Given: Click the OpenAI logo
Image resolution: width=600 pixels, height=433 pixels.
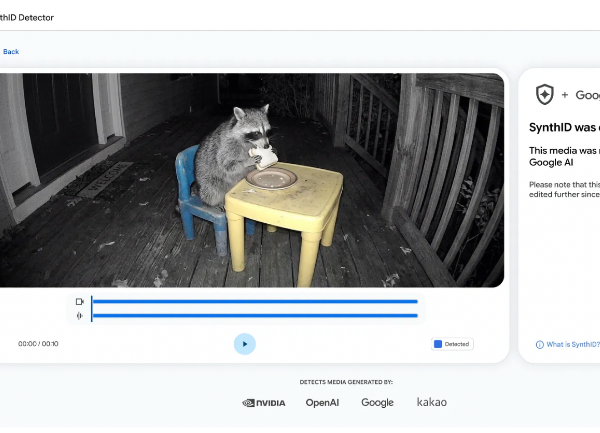Looking at the screenshot, I should click(x=322, y=402).
